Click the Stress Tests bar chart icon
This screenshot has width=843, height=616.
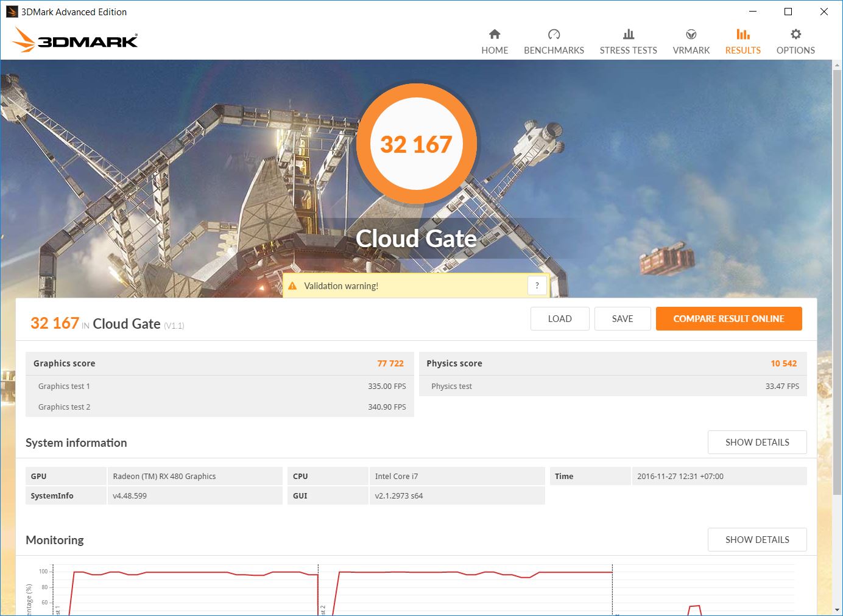(628, 34)
